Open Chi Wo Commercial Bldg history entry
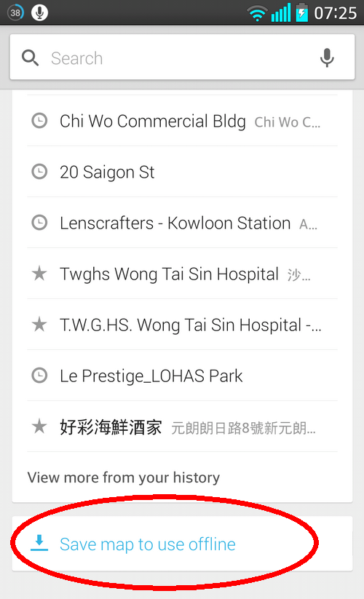This screenshot has height=599, width=364. 182,121
